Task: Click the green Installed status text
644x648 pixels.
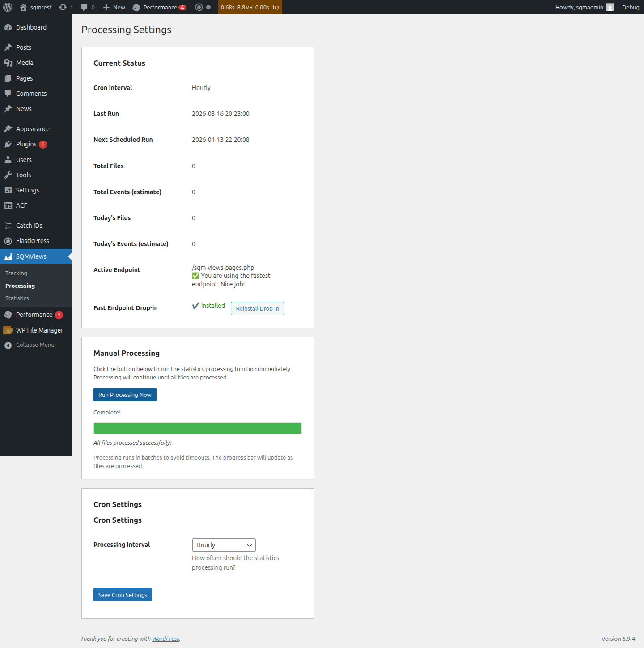Action: click(x=213, y=306)
